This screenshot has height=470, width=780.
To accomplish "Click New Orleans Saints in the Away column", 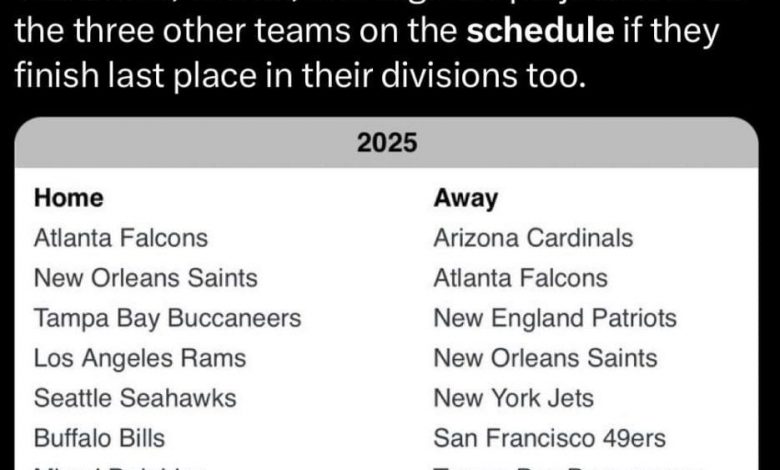I will coord(545,358).
